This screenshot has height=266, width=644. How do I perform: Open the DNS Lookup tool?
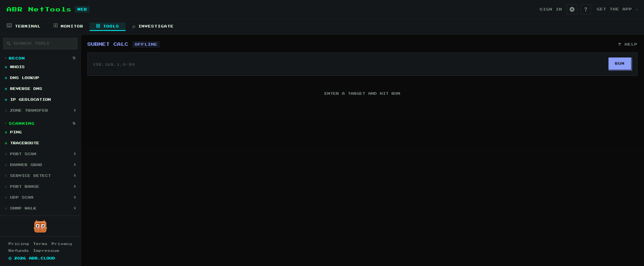pos(40,78)
